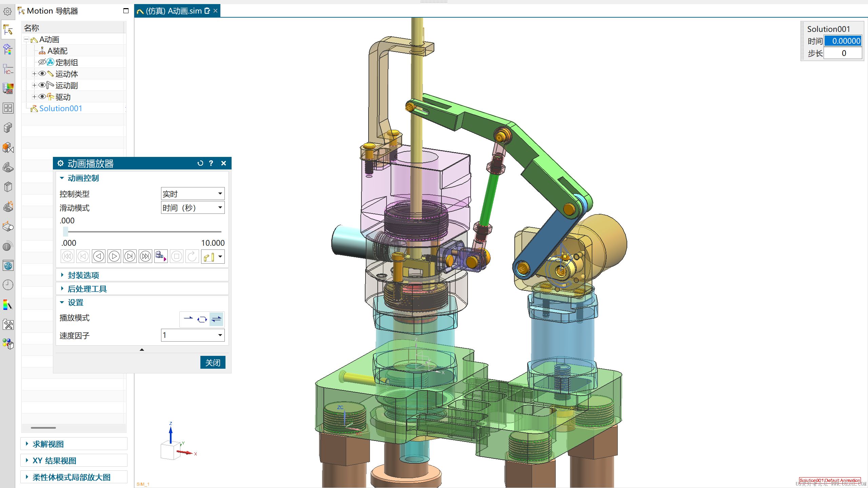
Task: Select loop playback mode icon
Action: click(202, 319)
